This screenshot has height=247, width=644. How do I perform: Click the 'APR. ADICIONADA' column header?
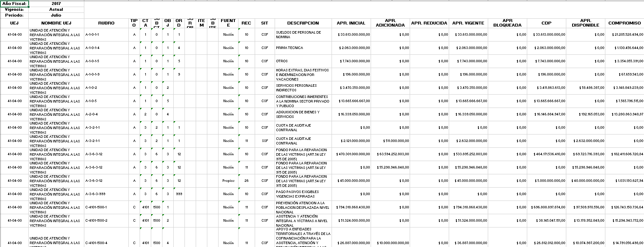(x=390, y=23)
